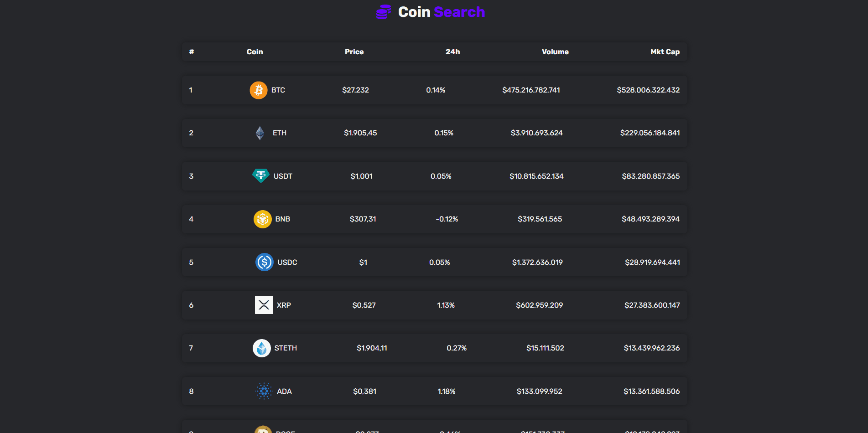868x433 pixels.
Task: Select the STETH ticker label
Action: [x=286, y=348]
